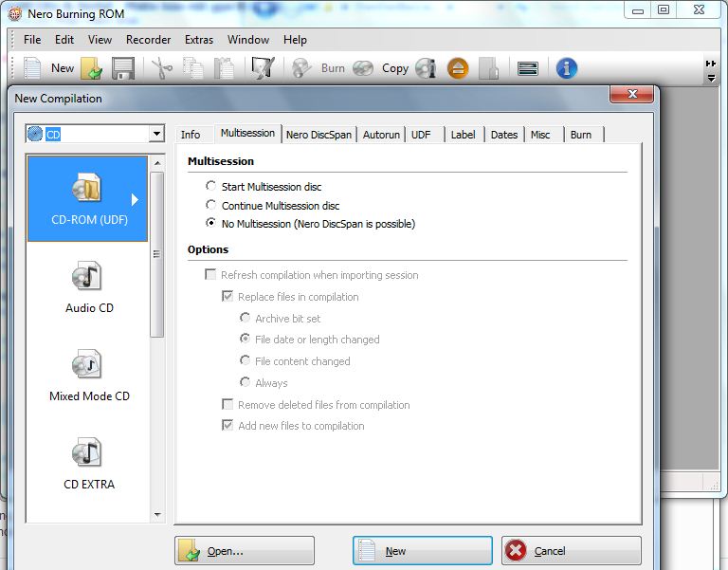Click the compilation list scrollbar thumb
This screenshot has height=570, width=728.
coord(157,254)
